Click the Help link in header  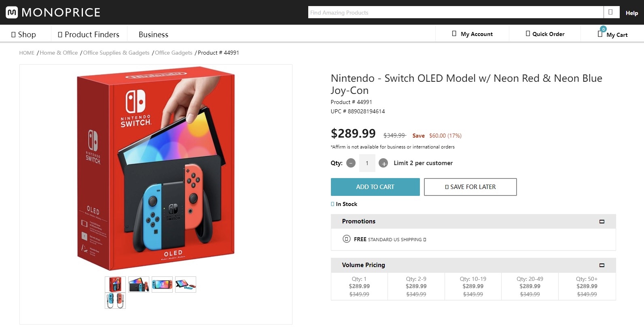[631, 13]
